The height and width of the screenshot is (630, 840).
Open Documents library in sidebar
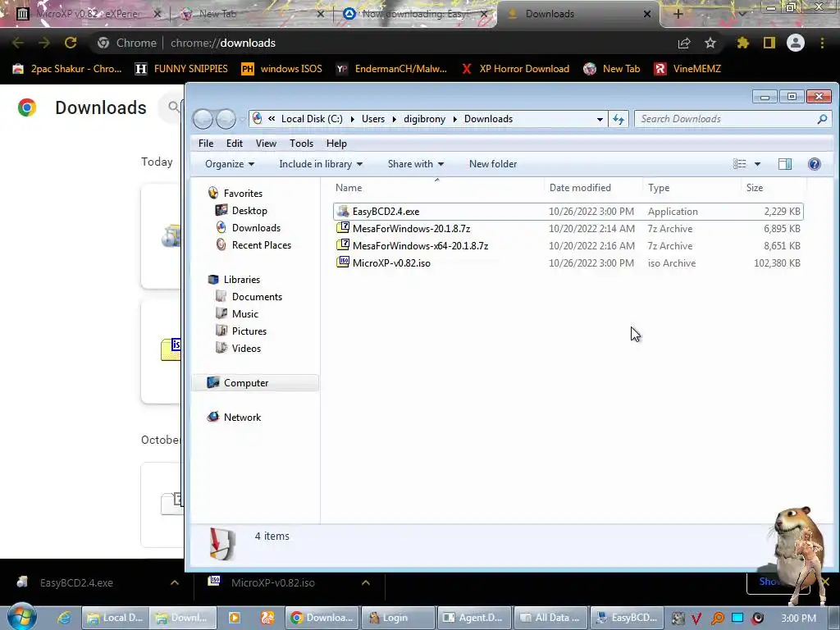pyautogui.click(x=257, y=297)
